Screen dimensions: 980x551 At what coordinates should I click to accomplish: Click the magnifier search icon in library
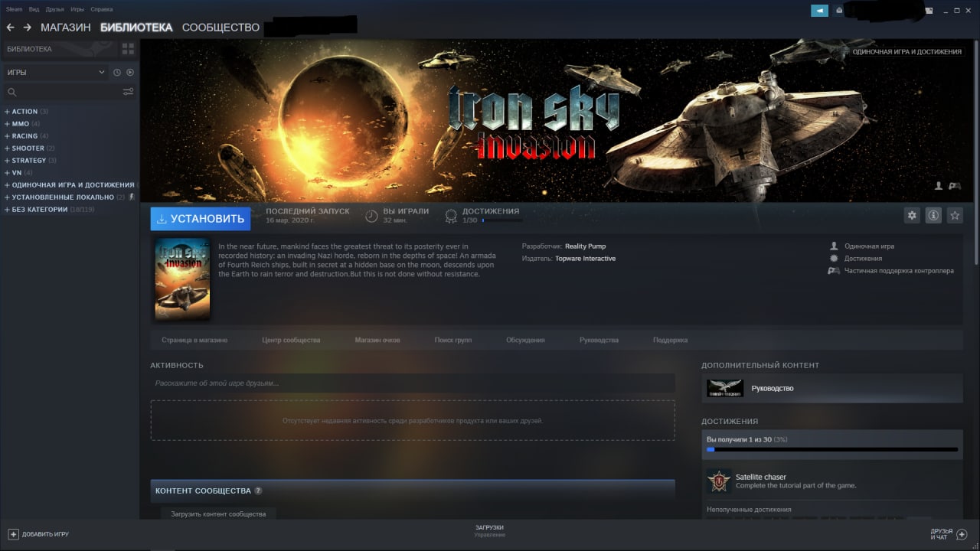(11, 92)
